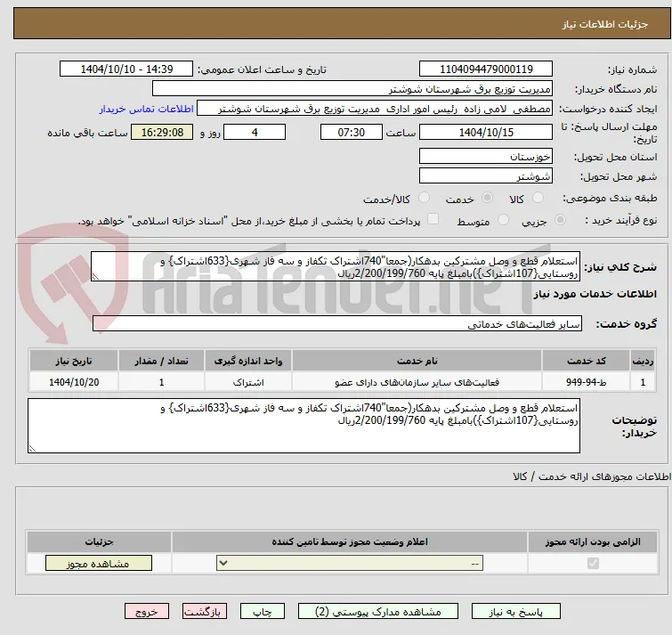Click the جزئیات column header in permits table
The width and height of the screenshot is (672, 635).
tap(99, 542)
